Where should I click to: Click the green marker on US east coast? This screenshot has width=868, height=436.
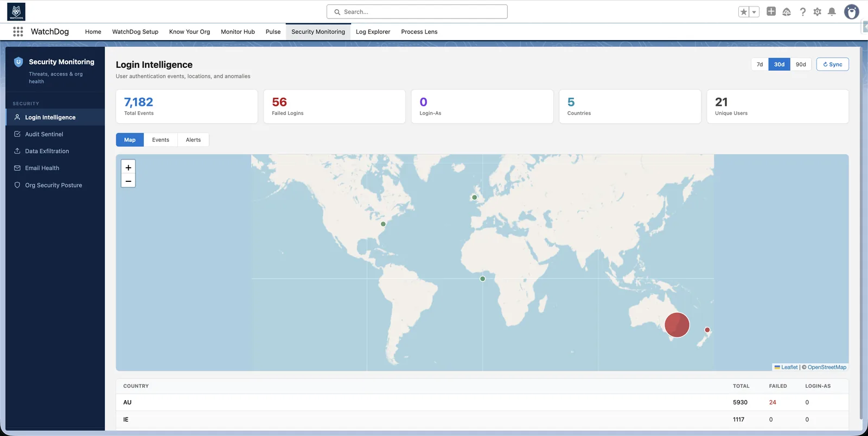(x=383, y=224)
